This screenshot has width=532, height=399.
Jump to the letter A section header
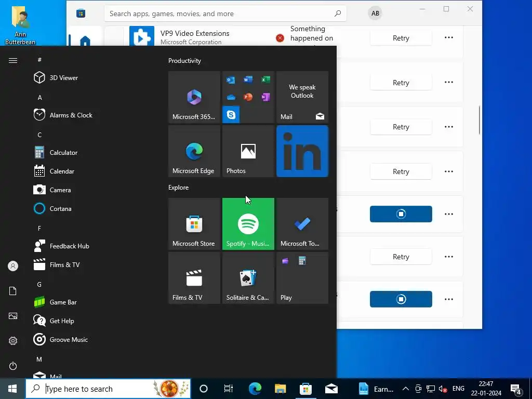[x=39, y=97]
